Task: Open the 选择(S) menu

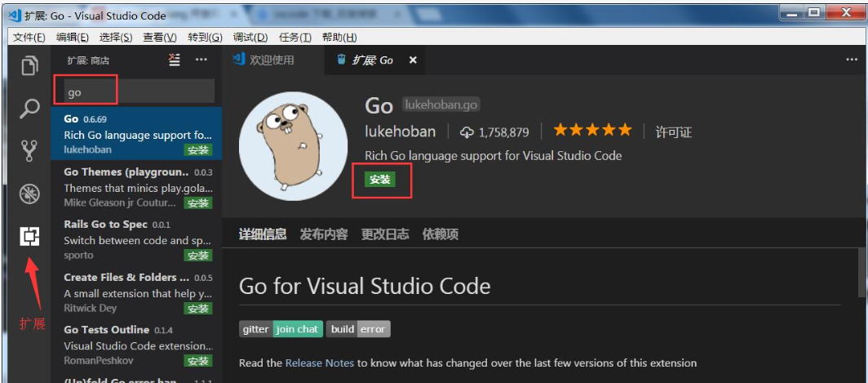Action: [x=116, y=37]
